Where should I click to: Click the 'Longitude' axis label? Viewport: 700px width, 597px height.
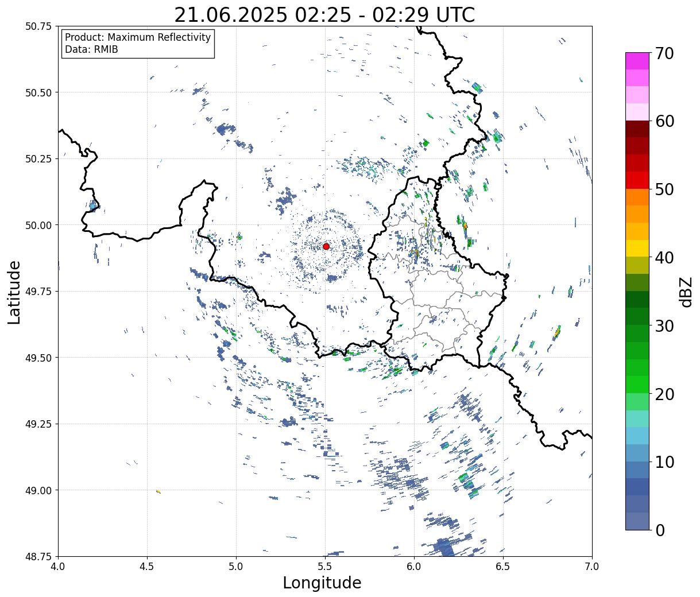pyautogui.click(x=322, y=583)
